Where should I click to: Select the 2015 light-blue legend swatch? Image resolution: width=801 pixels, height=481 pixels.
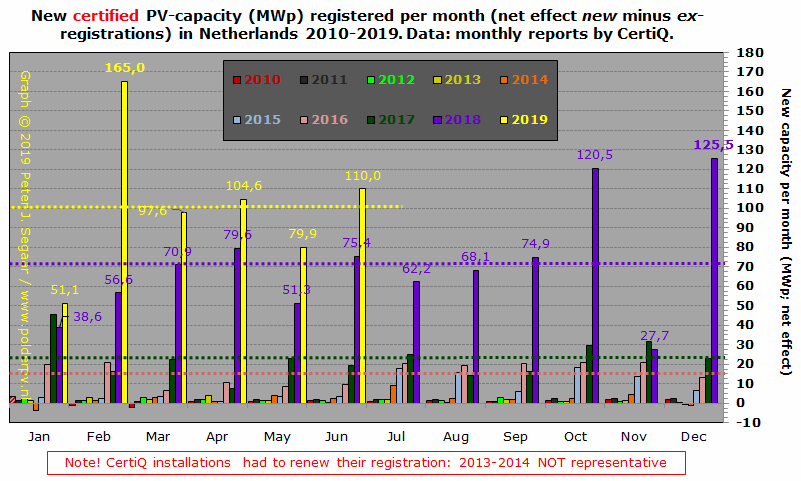click(237, 120)
